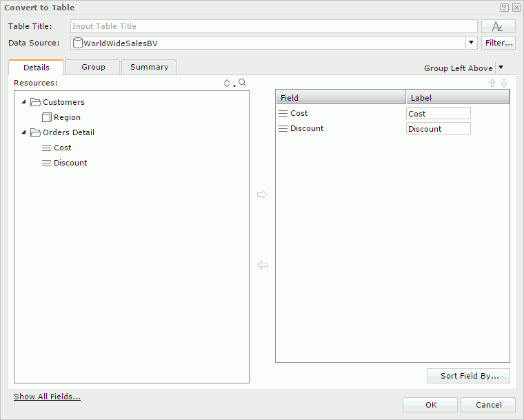This screenshot has height=420, width=524.
Task: Click the Filter... button
Action: (498, 43)
